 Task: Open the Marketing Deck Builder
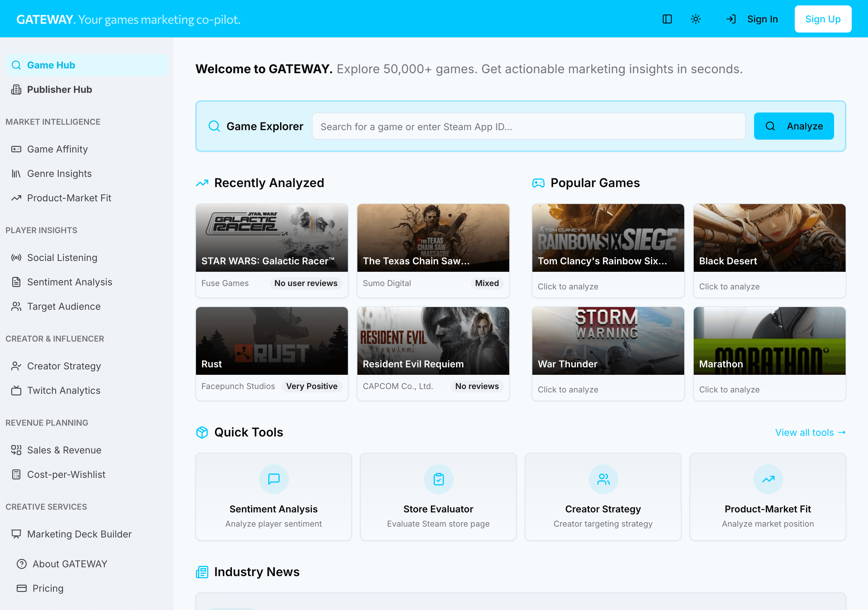pos(79,534)
